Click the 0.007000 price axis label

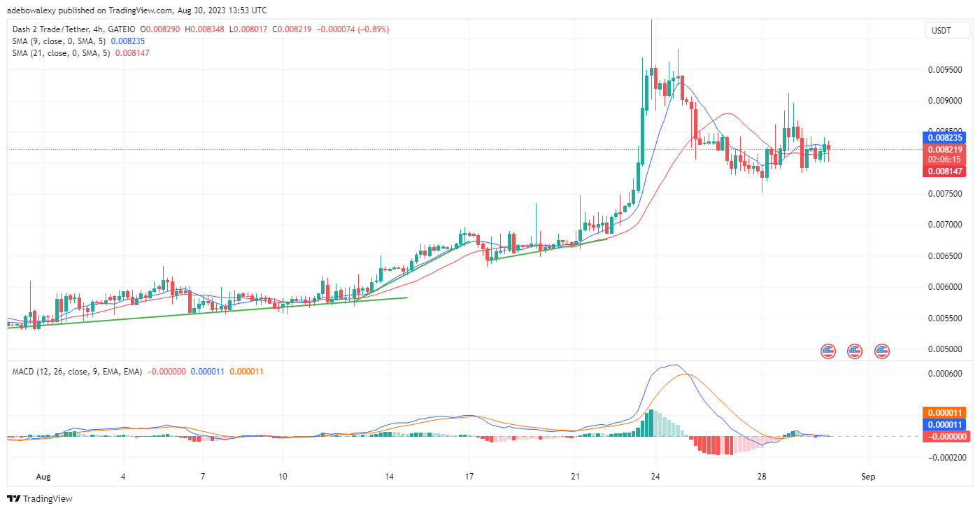pyautogui.click(x=945, y=225)
